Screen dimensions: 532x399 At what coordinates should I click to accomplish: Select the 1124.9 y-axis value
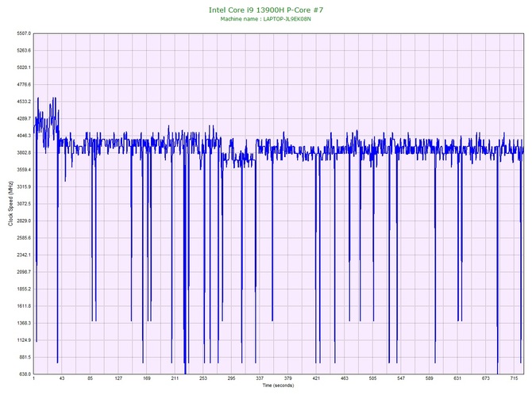point(24,340)
